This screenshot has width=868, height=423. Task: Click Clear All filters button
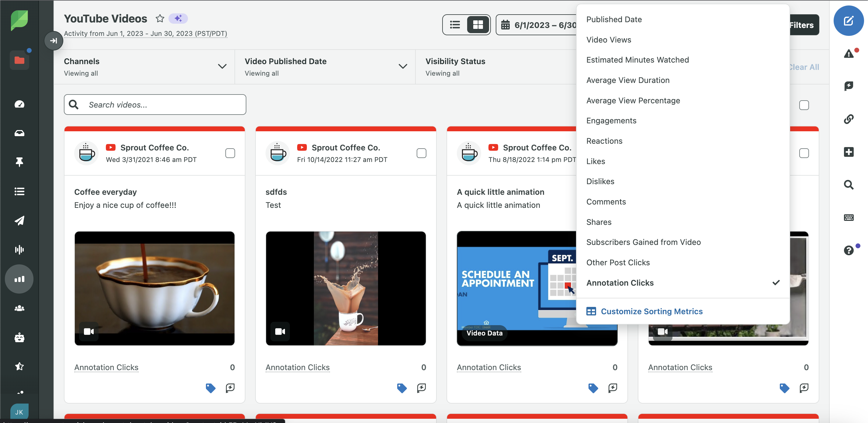(803, 66)
